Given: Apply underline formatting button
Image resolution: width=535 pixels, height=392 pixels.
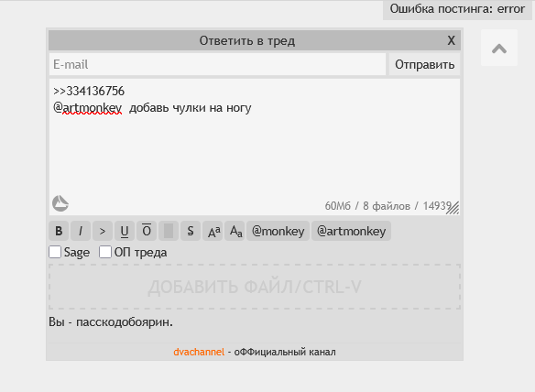Looking at the screenshot, I should pos(125,231).
